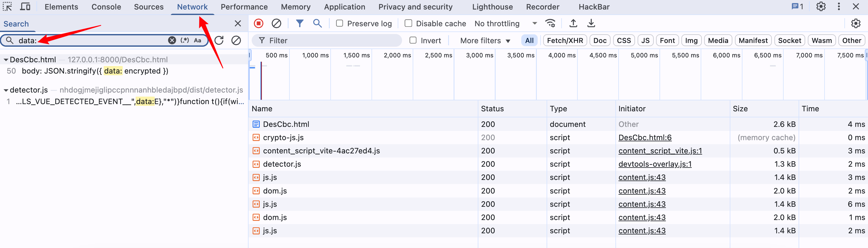The image size is (868, 248).
Task: Open the Application tab
Action: pos(345,7)
